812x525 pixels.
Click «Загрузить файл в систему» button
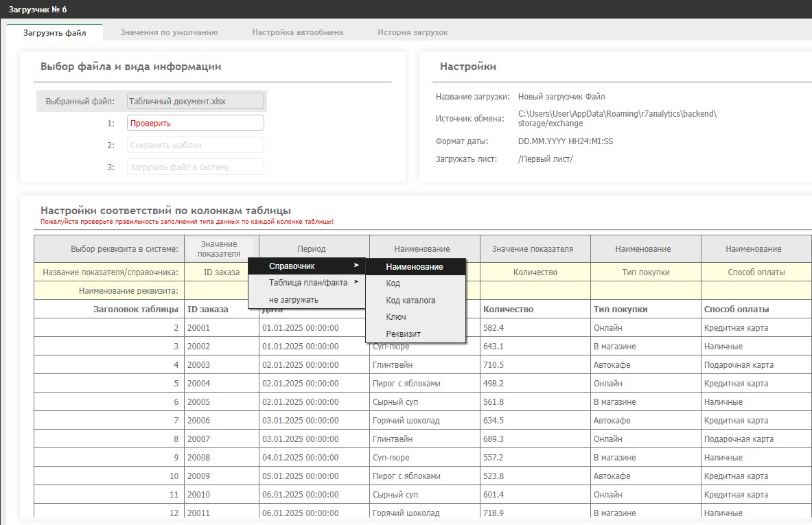(x=195, y=167)
